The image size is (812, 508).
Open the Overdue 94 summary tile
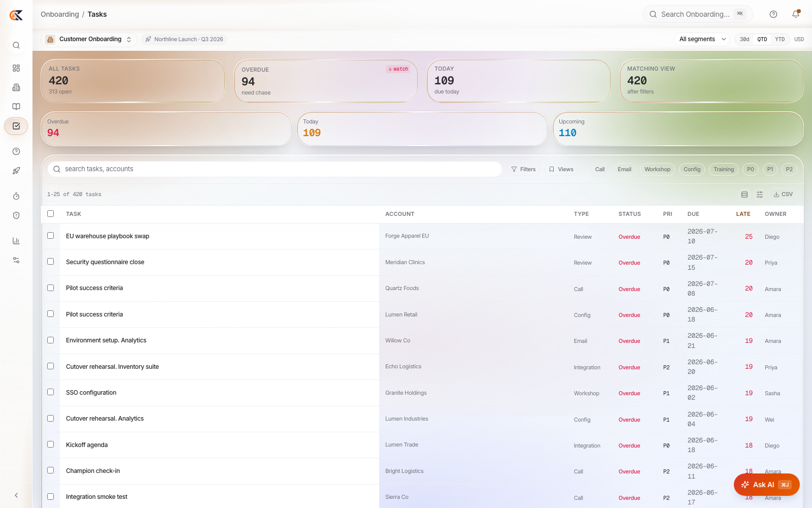pos(166,129)
